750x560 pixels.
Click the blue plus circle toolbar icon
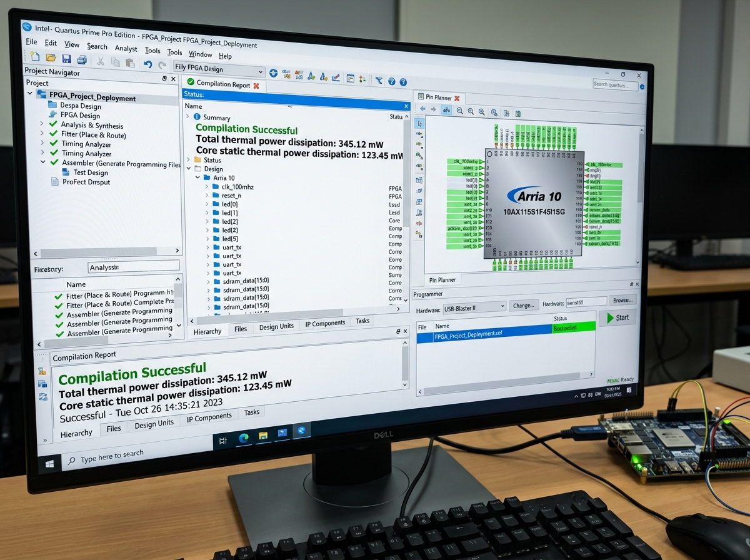tap(274, 74)
